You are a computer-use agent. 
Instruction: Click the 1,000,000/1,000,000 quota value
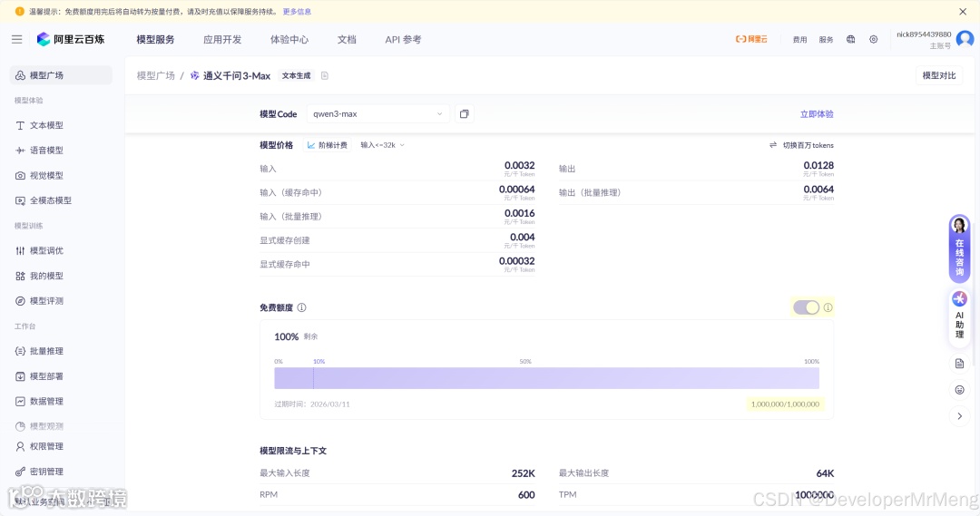coord(785,404)
